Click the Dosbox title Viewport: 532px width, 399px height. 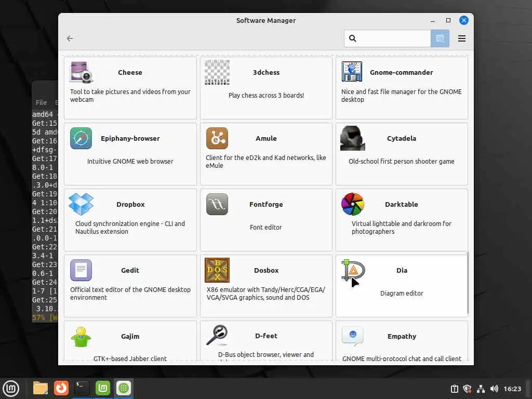(x=267, y=270)
